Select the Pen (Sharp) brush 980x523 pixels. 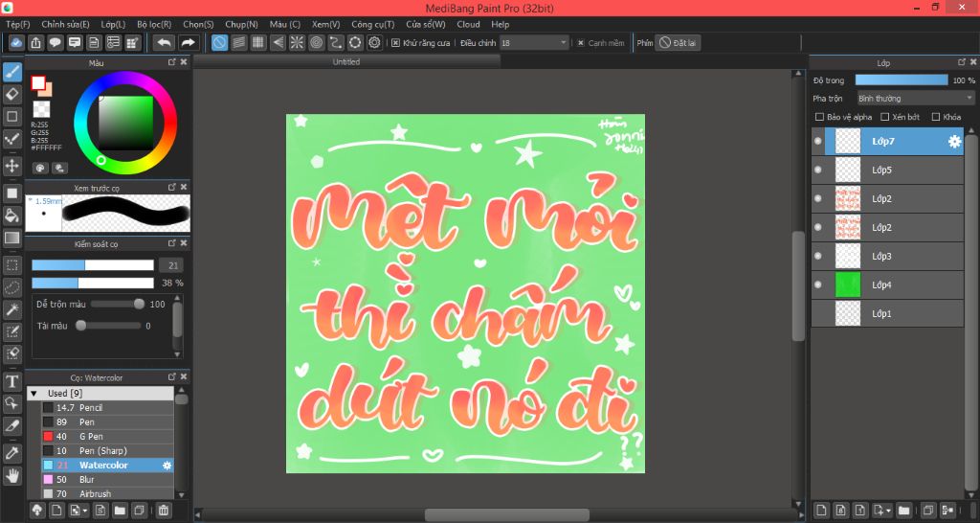(107, 451)
